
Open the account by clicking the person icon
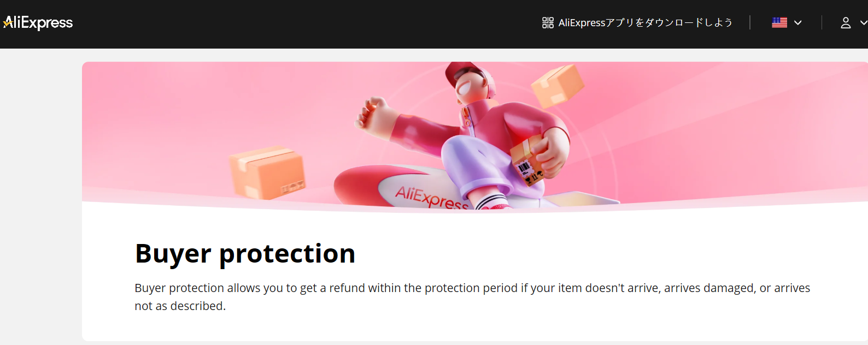coord(845,23)
